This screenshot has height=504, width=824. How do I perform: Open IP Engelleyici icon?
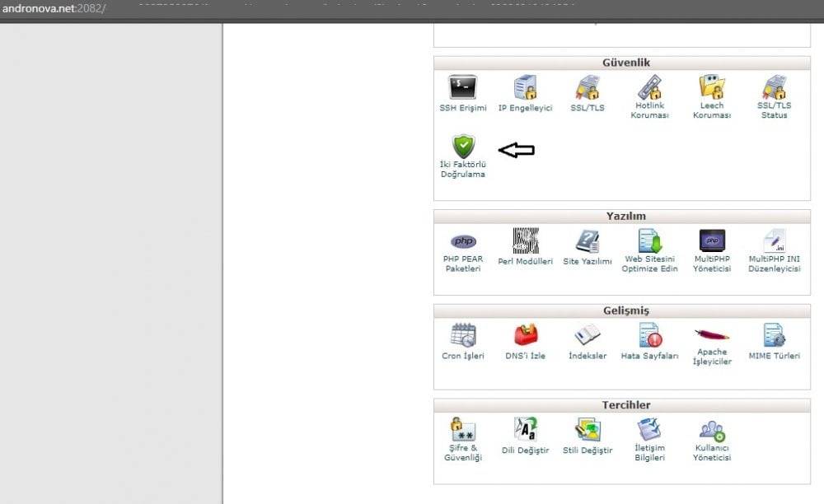[x=525, y=86]
